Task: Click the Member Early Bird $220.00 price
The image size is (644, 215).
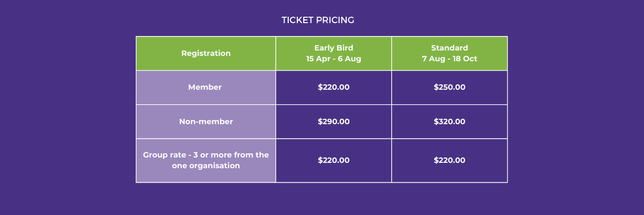Action: (334, 87)
